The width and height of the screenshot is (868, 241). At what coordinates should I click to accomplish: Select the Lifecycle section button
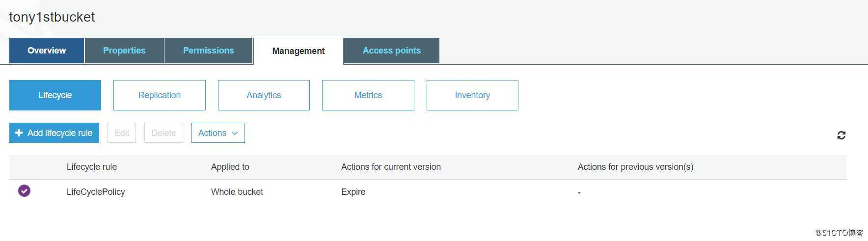[55, 95]
